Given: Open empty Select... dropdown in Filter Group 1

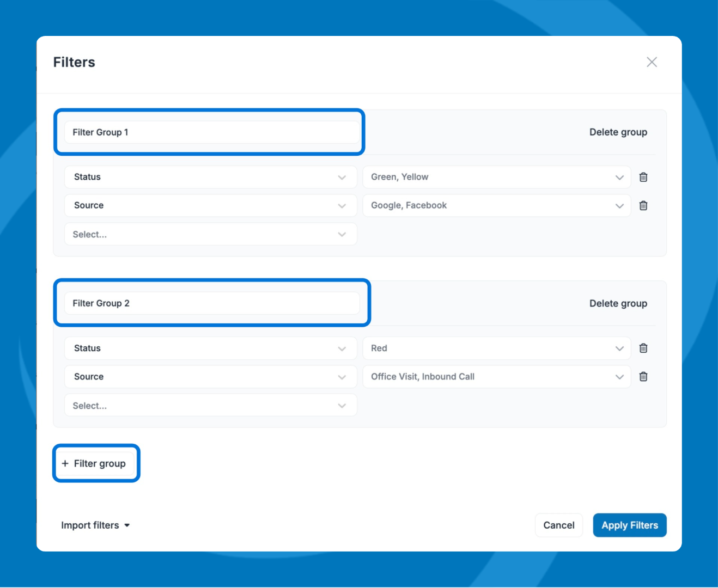Looking at the screenshot, I should point(210,235).
